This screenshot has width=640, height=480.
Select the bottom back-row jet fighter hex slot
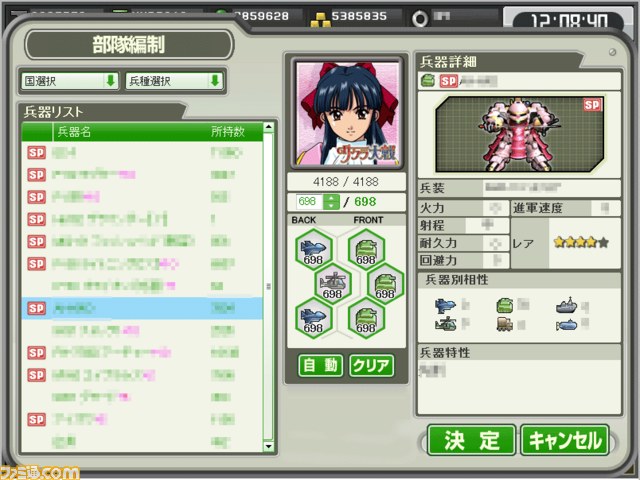(x=313, y=318)
